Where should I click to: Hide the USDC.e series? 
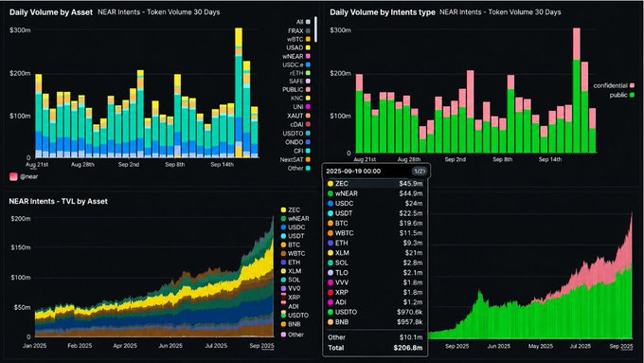tap(296, 65)
